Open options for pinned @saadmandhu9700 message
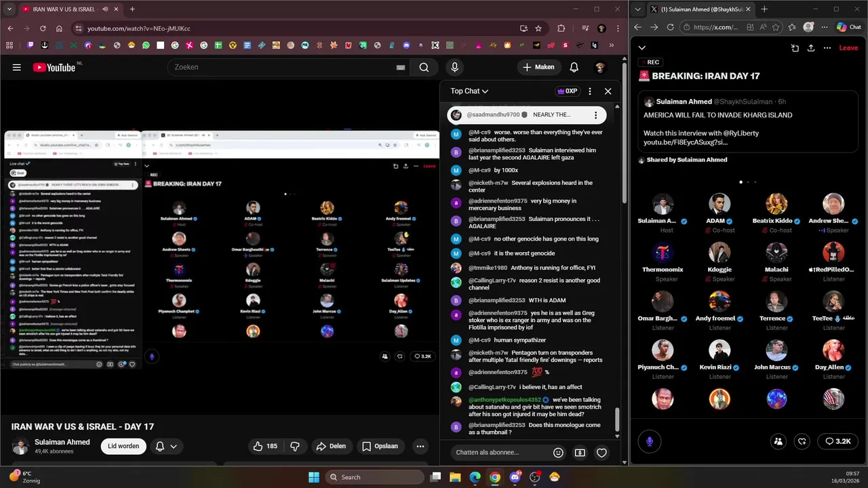Image resolution: width=868 pixels, height=488 pixels. pyautogui.click(x=595, y=115)
